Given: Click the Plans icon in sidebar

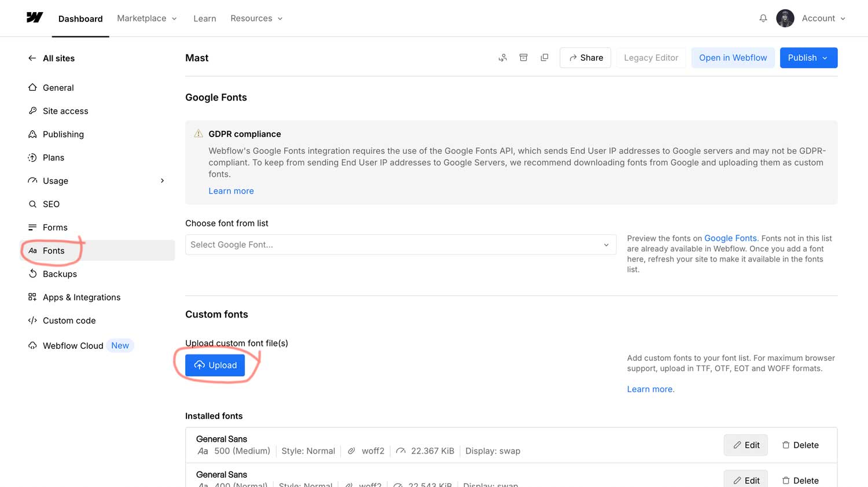Looking at the screenshot, I should (32, 157).
